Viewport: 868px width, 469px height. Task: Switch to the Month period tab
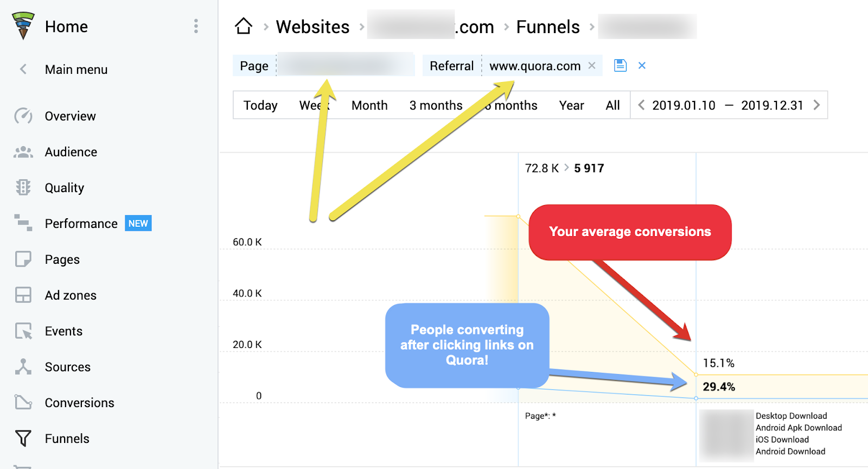(369, 105)
